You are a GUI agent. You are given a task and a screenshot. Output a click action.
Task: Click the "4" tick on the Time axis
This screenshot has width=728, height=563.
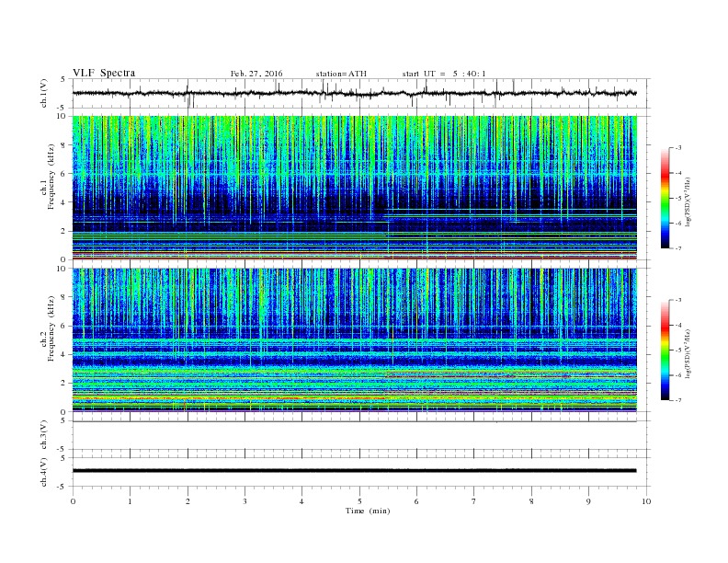pyautogui.click(x=301, y=501)
